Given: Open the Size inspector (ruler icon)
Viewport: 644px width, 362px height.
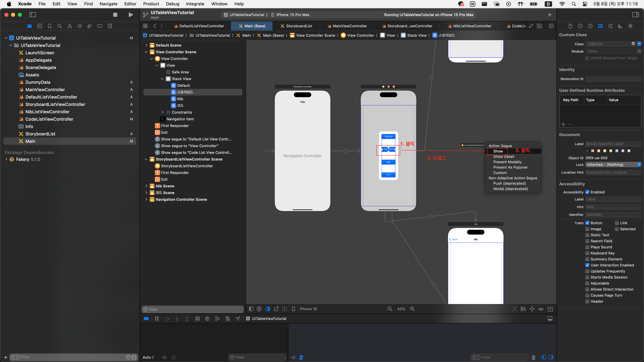Looking at the screenshot, I should pyautogui.click(x=620, y=26).
